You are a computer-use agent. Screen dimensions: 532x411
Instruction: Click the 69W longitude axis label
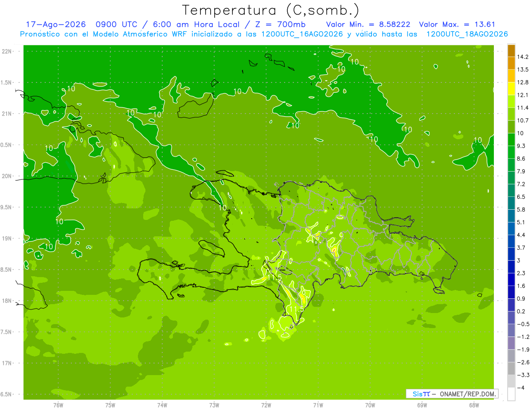pyautogui.click(x=422, y=405)
